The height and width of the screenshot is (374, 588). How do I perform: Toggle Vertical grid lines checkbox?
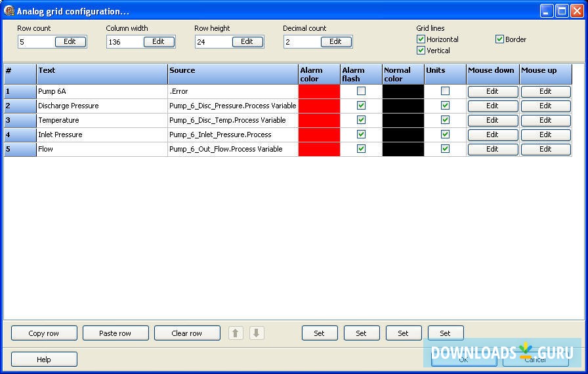click(x=421, y=51)
